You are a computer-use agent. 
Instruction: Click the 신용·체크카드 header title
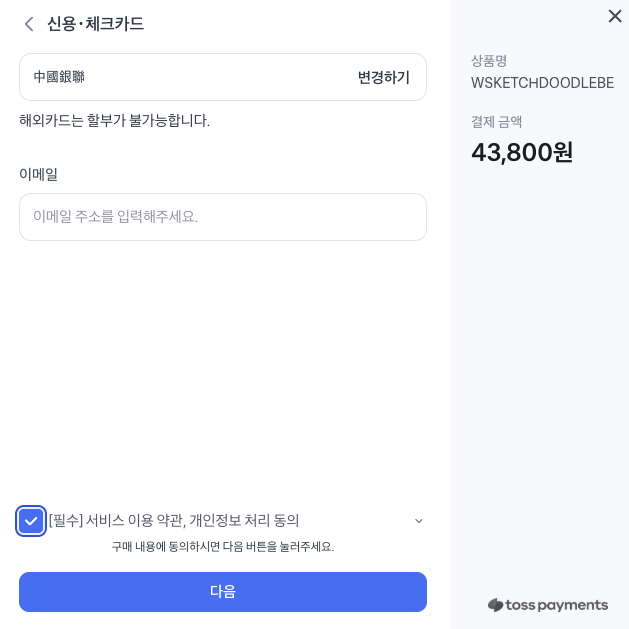95,24
